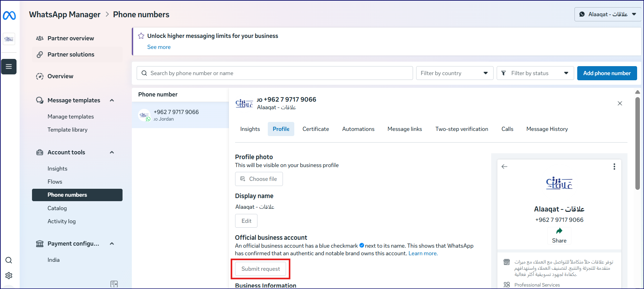Open the Message links tab

click(x=405, y=129)
